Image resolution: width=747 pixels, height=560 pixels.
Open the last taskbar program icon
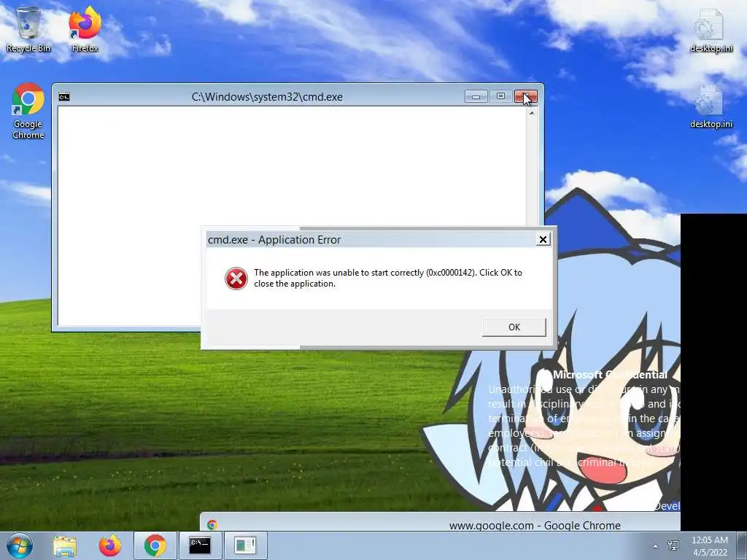click(x=245, y=545)
